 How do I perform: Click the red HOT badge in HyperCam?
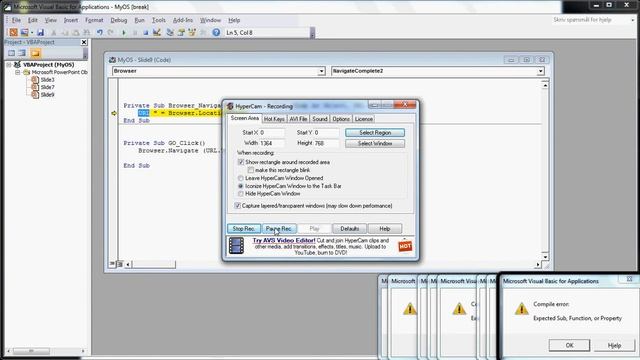point(405,246)
